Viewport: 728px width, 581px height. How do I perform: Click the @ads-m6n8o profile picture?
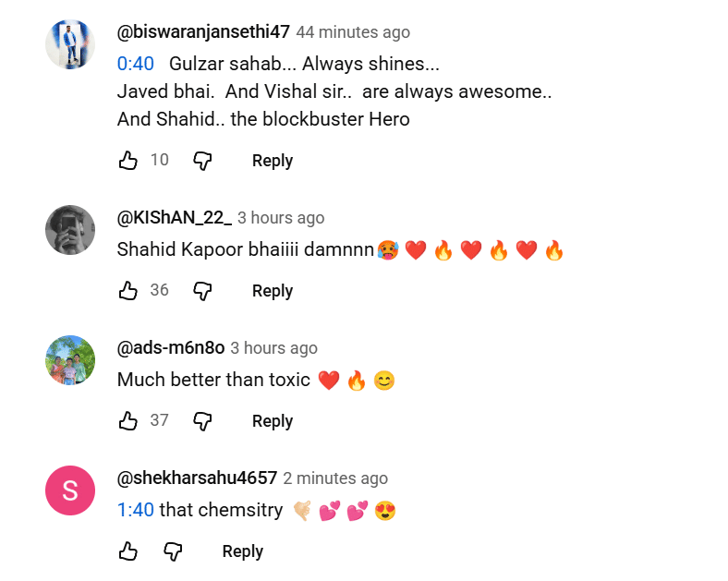pyautogui.click(x=70, y=360)
